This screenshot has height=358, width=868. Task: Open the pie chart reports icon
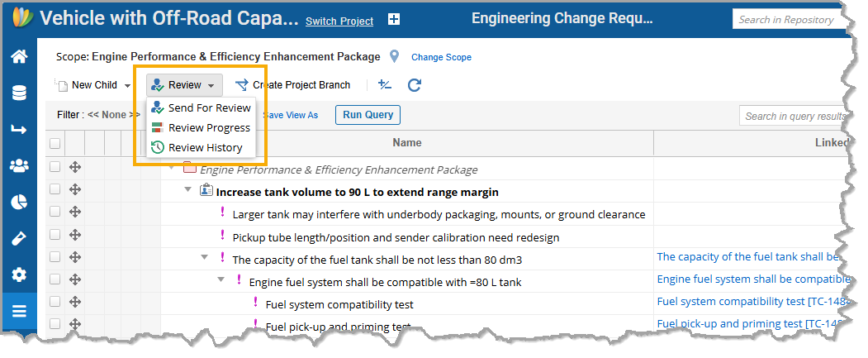point(18,202)
